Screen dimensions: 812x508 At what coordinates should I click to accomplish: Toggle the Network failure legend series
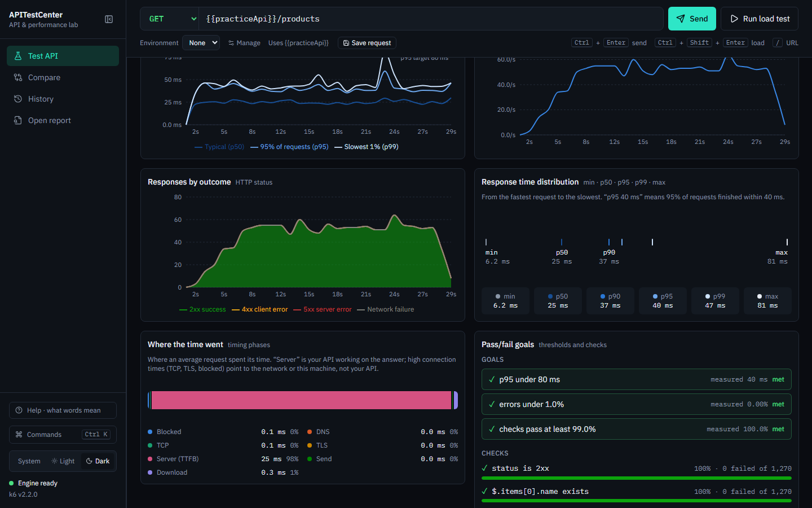(x=386, y=309)
